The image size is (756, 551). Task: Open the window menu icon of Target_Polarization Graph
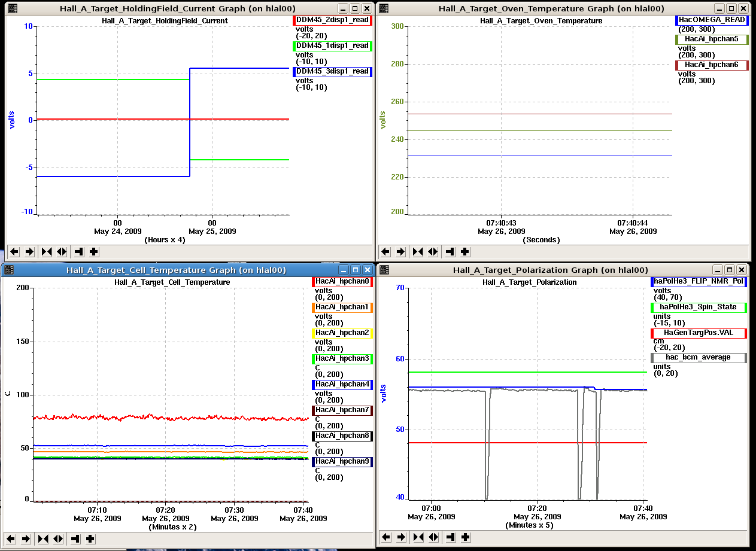[383, 270]
